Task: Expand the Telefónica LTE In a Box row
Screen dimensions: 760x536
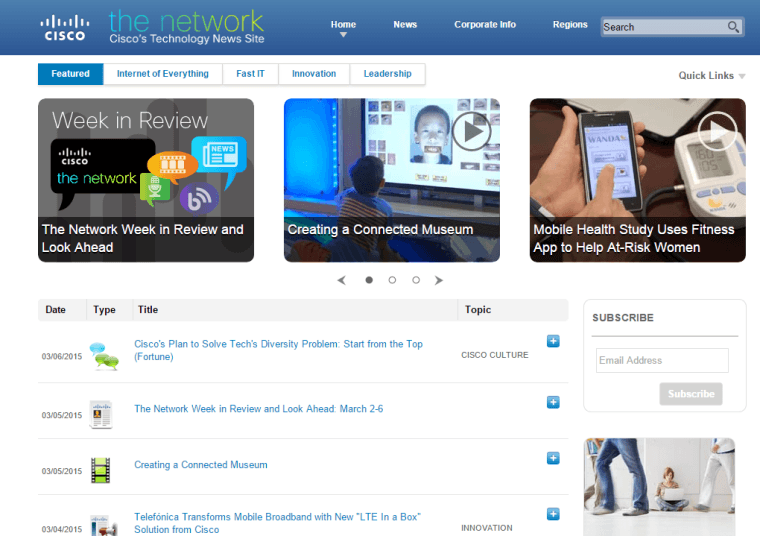Action: click(553, 514)
